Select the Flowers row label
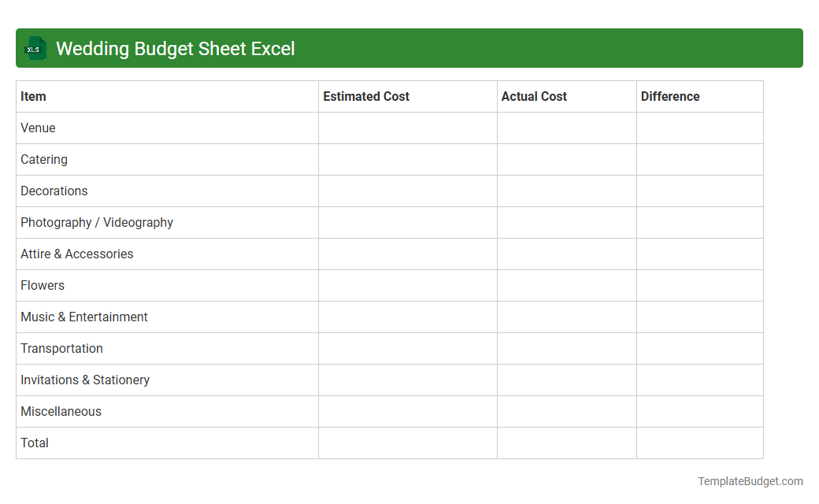 point(43,285)
